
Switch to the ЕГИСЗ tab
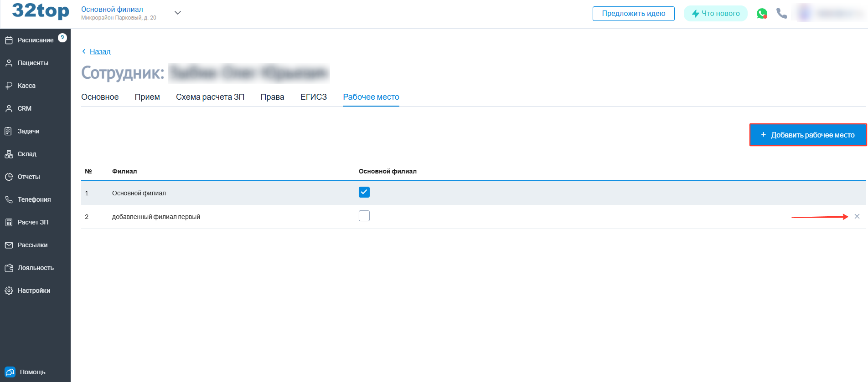point(313,97)
